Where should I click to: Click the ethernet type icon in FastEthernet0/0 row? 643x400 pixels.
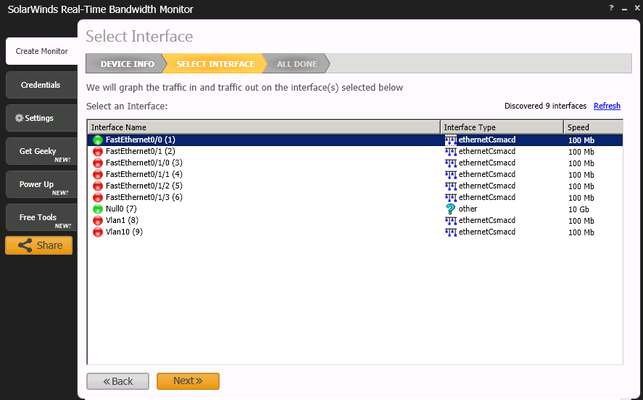coord(451,140)
